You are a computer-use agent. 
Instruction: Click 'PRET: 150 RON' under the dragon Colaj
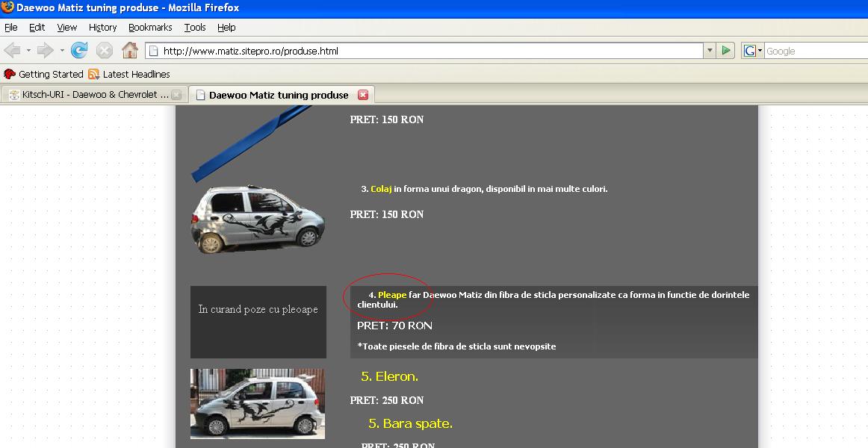[387, 214]
